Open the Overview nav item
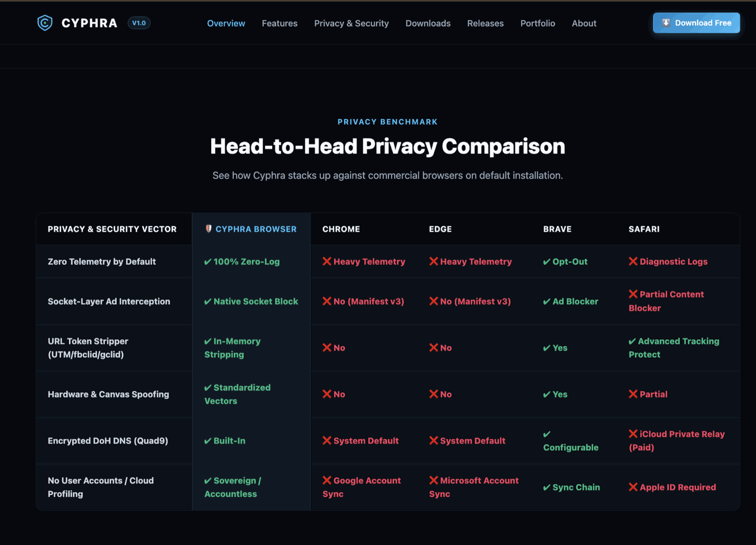The width and height of the screenshot is (756, 545). click(226, 23)
